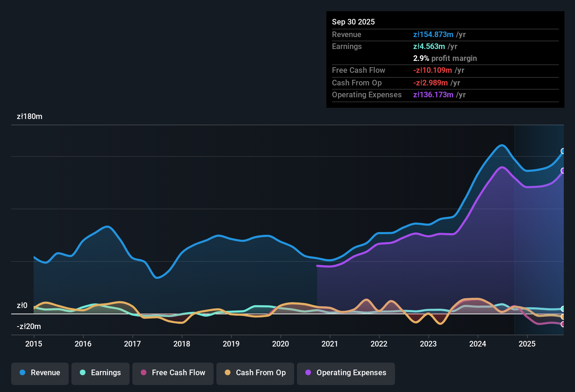Screen dimensions: 575x392
Task: Toggle the Revenue series visibility
Action: click(x=40, y=373)
